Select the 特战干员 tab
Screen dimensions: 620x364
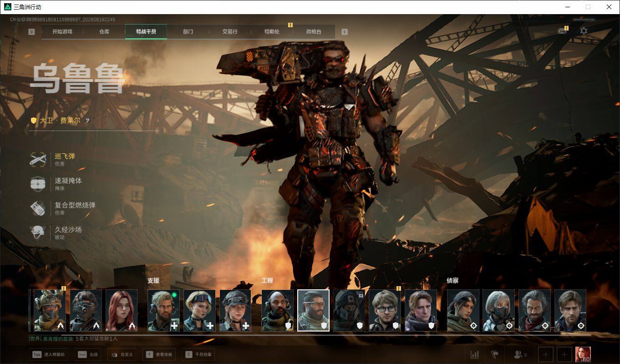[x=146, y=32]
